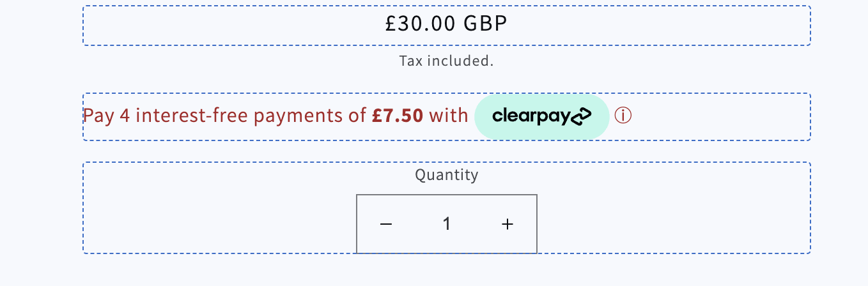868x286 pixels.
Task: Click the GBP currency code
Action: point(485,24)
